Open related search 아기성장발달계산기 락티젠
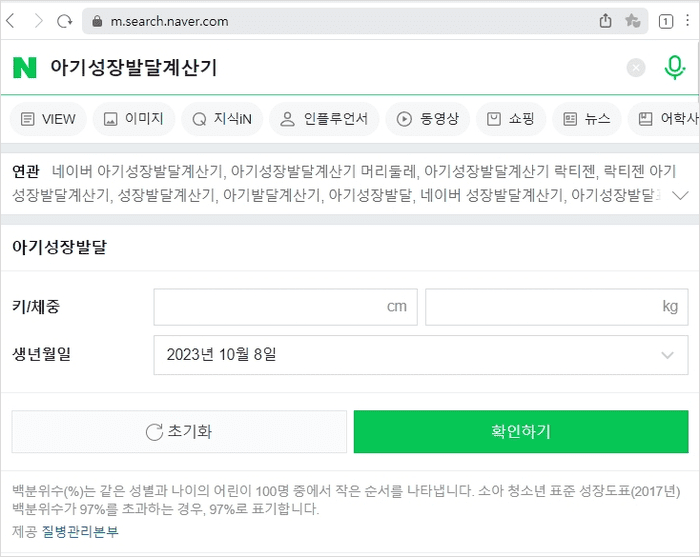 click(509, 171)
